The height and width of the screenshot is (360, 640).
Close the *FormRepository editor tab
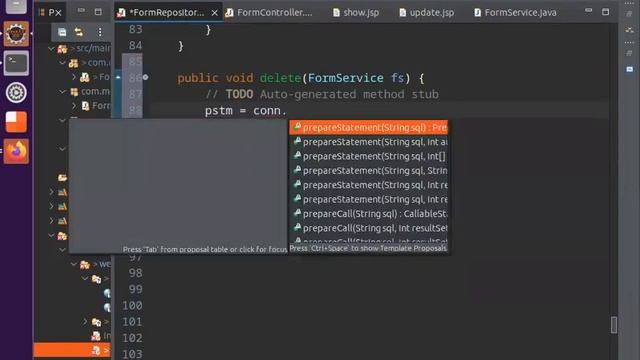click(x=214, y=13)
